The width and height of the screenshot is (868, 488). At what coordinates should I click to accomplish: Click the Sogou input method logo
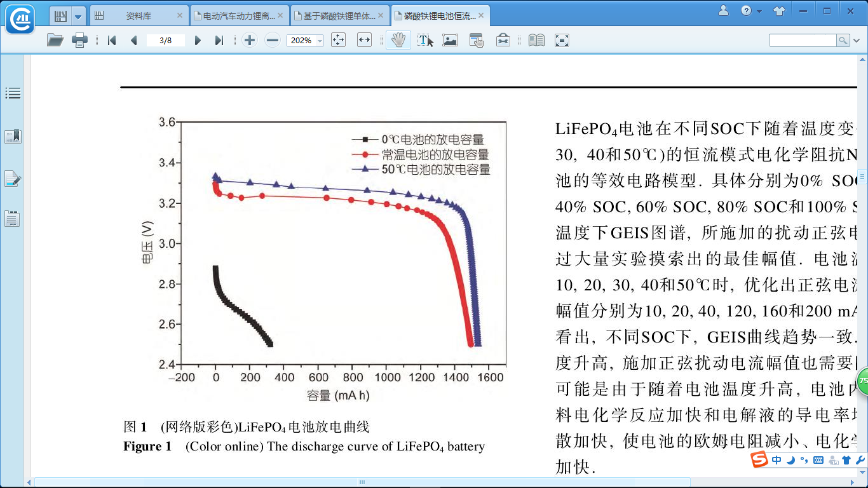(759, 460)
